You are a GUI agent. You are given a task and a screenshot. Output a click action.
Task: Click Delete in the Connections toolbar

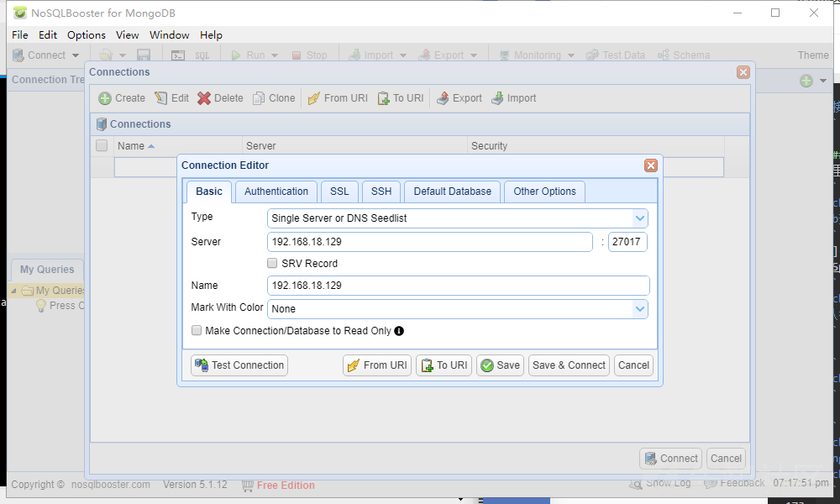point(220,98)
